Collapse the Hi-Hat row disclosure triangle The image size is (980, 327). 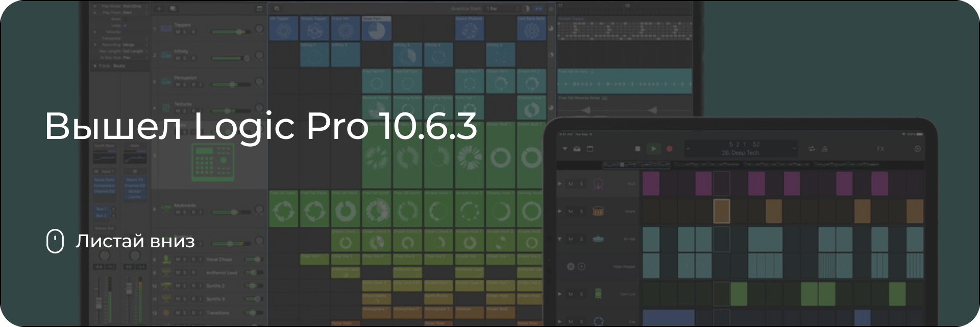point(559,239)
